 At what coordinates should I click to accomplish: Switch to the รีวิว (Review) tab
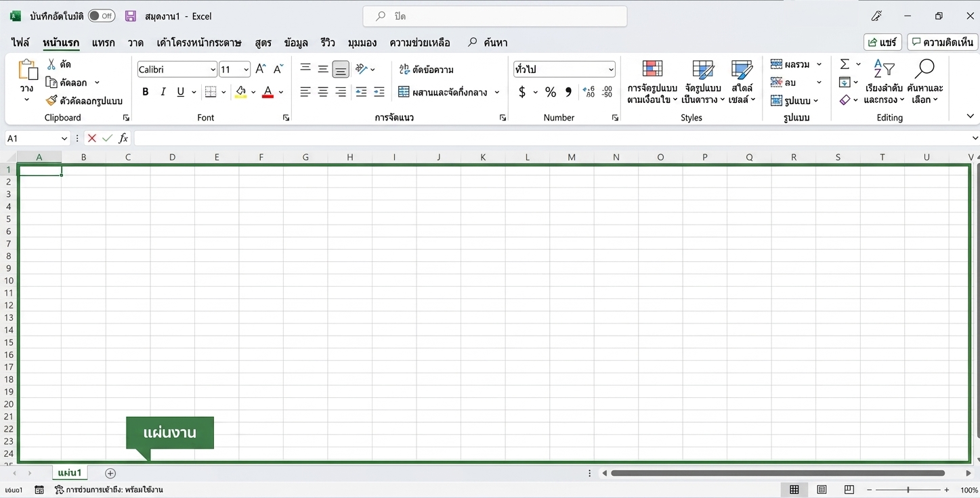click(328, 43)
